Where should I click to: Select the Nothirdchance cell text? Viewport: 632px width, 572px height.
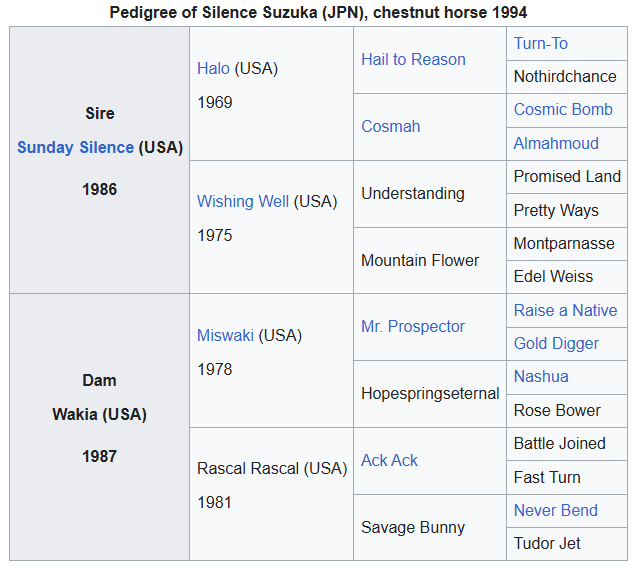point(565,77)
